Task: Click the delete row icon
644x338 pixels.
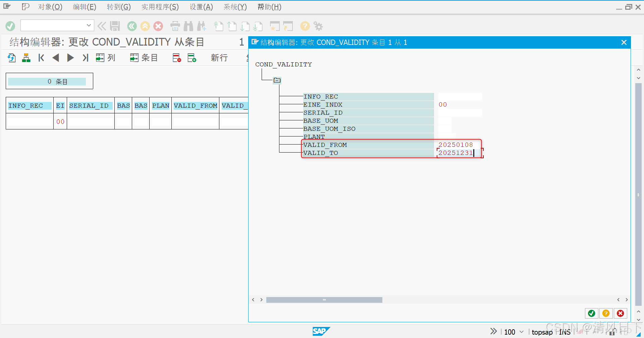Action: point(177,58)
